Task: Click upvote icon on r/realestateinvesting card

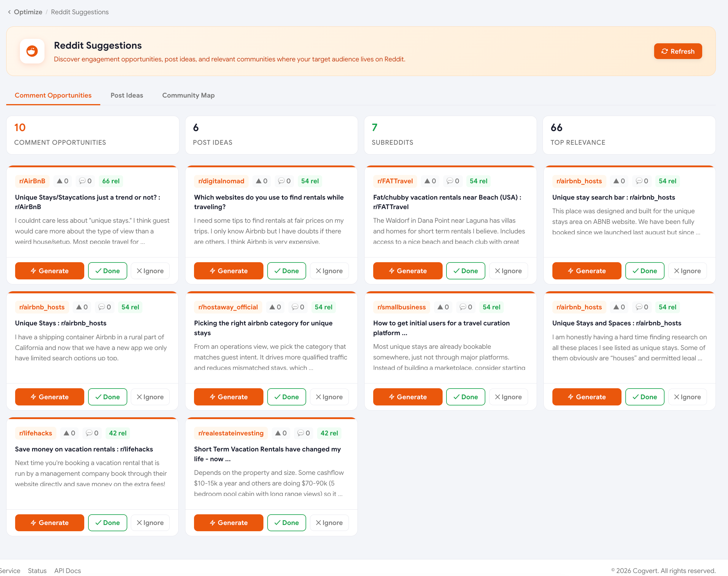Action: click(x=278, y=433)
